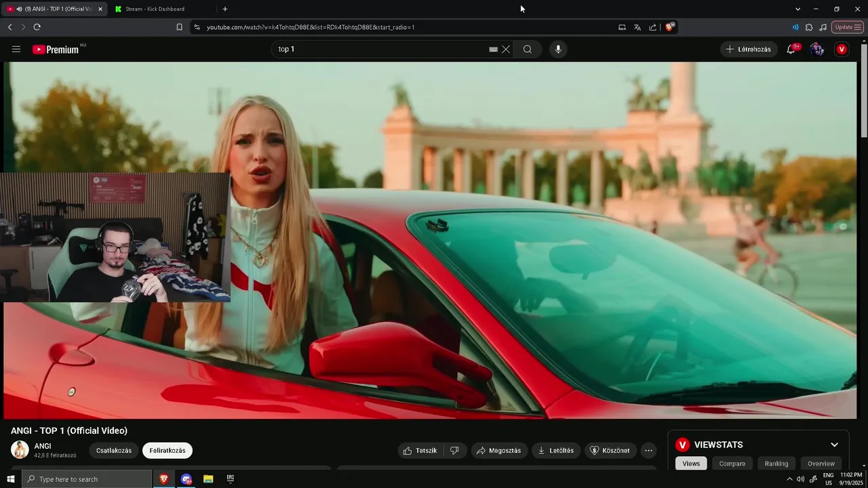Open Compare tab in ViewStats
868x488 pixels.
pyautogui.click(x=732, y=464)
